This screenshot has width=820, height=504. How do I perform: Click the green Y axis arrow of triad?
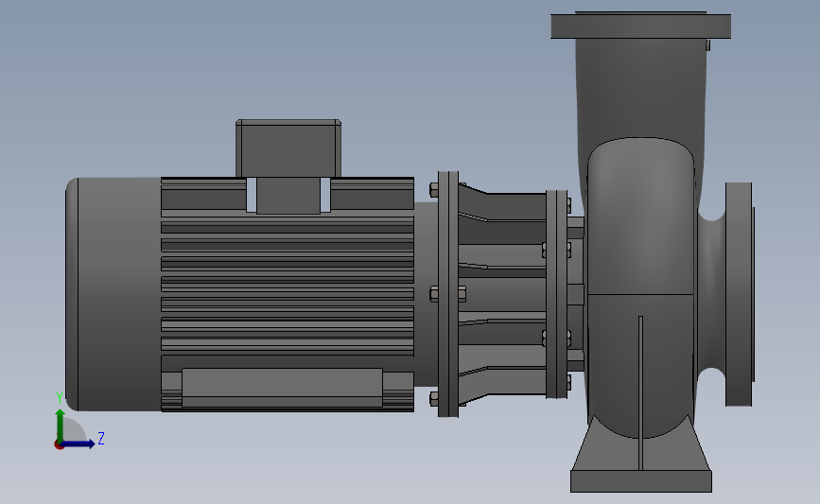[x=61, y=426]
